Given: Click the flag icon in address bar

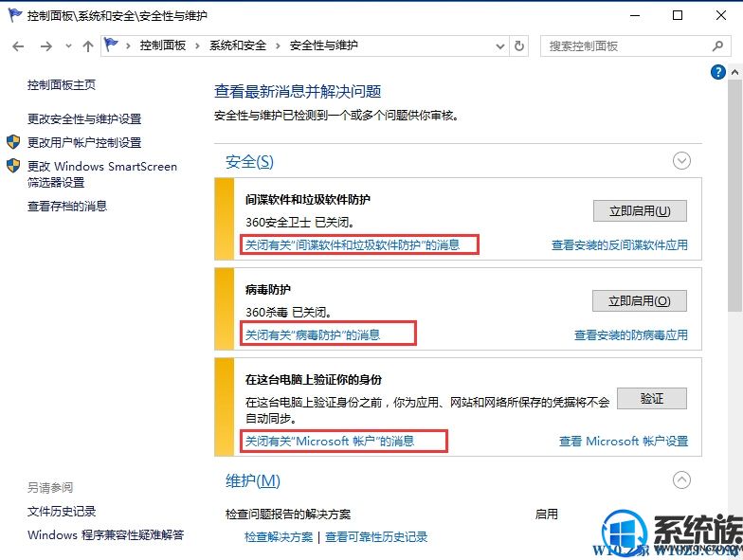Looking at the screenshot, I should [111, 45].
